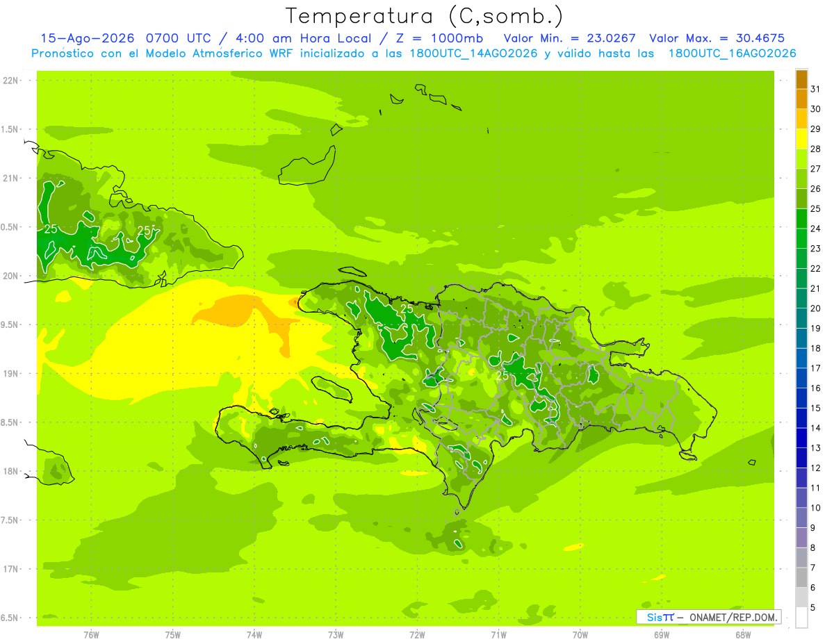Click the SisTT ONAMET/REP.DOM. logo box
Image resolution: width=834 pixels, height=644 pixels.
coord(709,617)
